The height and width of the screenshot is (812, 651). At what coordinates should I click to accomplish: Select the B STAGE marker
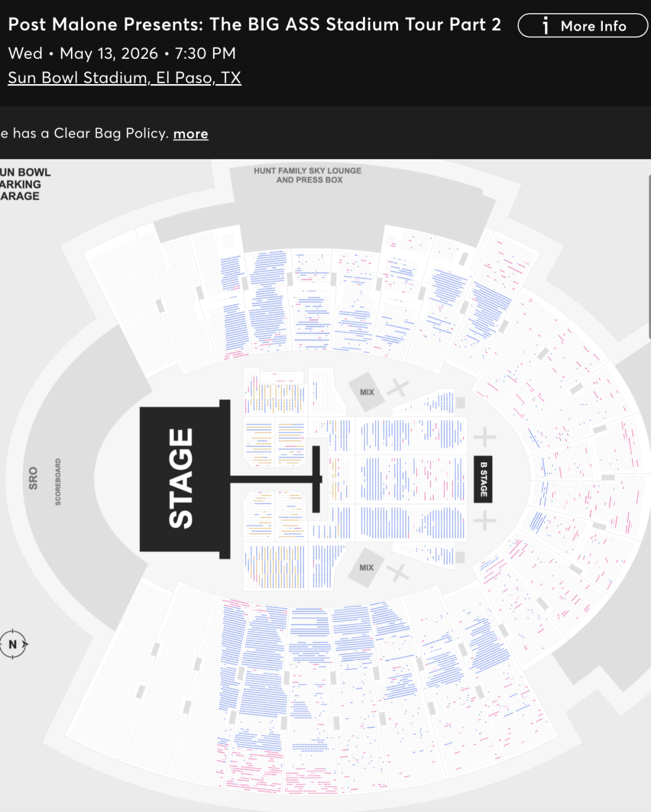[482, 479]
